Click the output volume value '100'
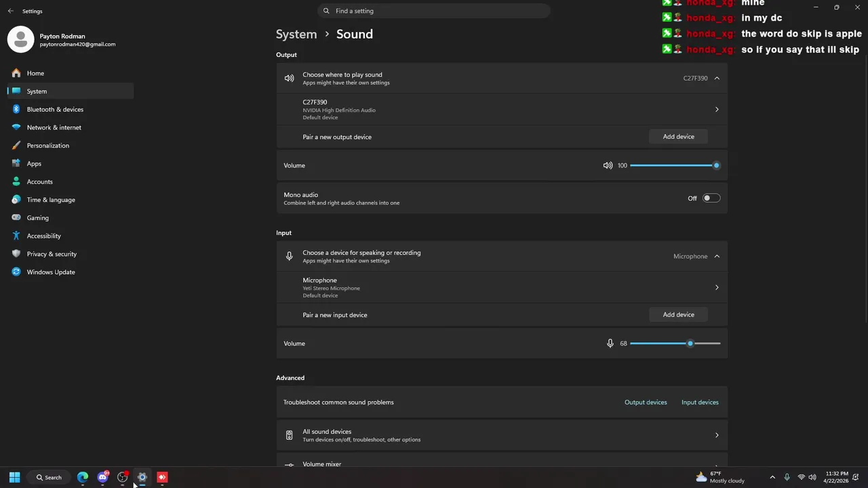 point(623,165)
